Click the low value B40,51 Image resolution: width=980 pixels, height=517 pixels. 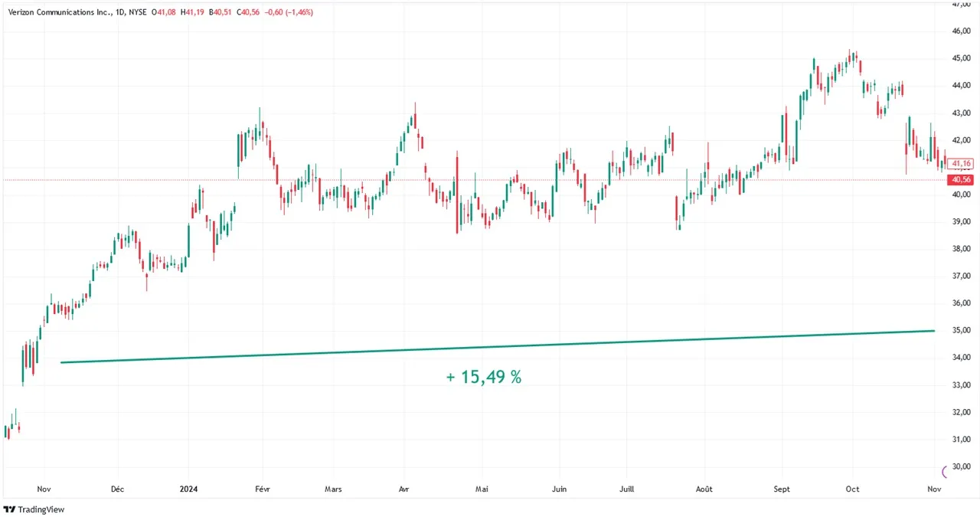pyautogui.click(x=220, y=13)
